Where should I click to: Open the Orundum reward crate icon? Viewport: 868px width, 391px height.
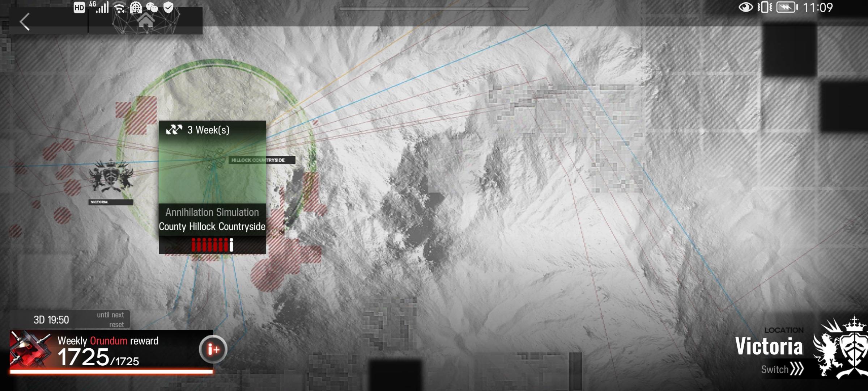point(31,349)
